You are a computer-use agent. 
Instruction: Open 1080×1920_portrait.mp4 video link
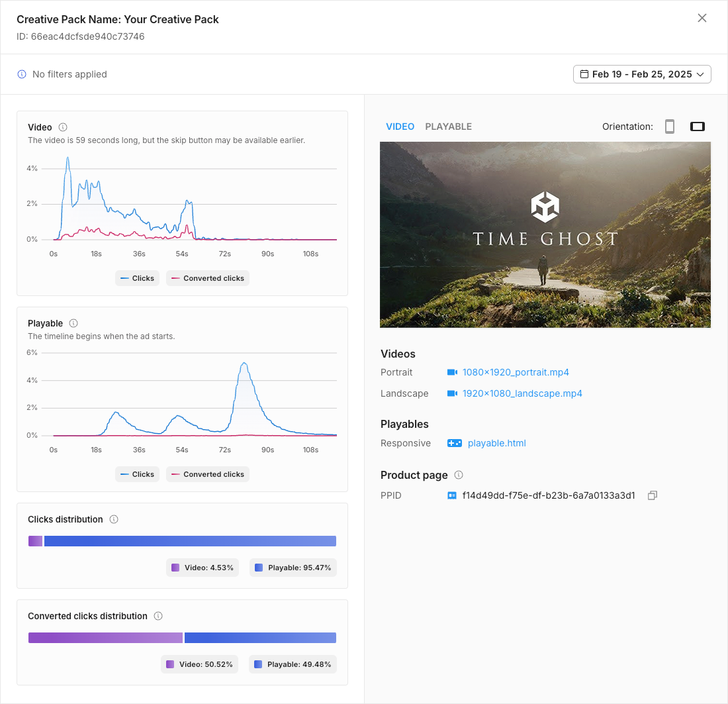coord(516,372)
